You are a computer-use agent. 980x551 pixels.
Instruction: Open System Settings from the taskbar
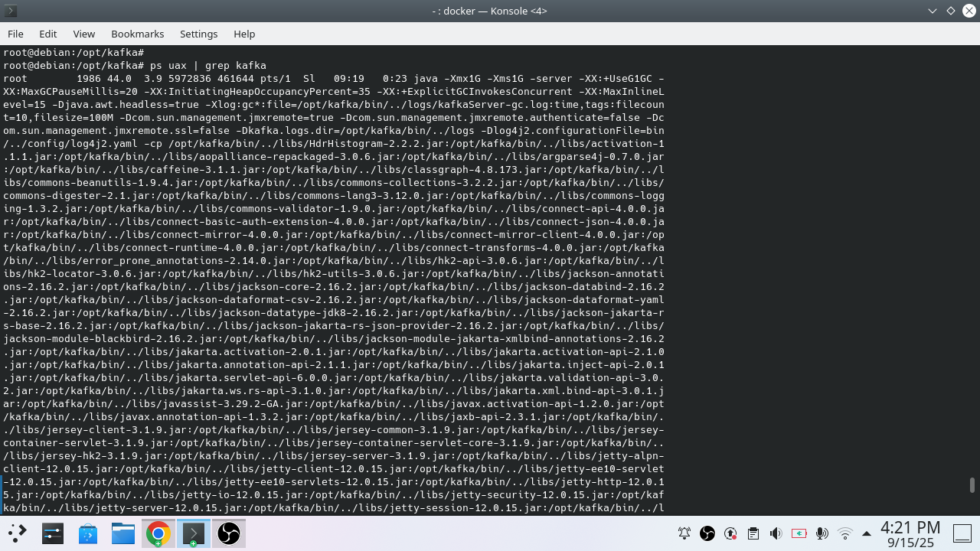52,533
